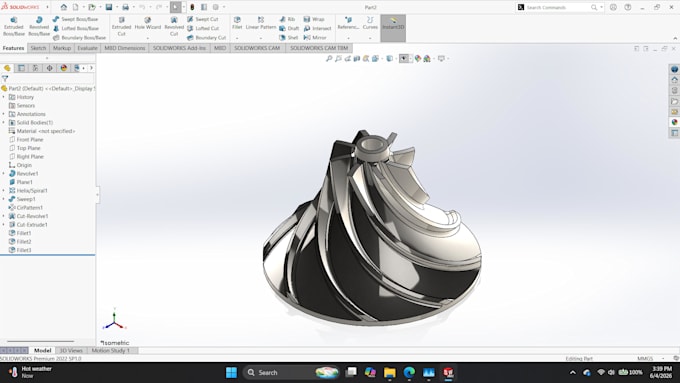Expand the Linear Pattern dropdown arrow
The width and height of the screenshot is (680, 383).
click(x=261, y=38)
